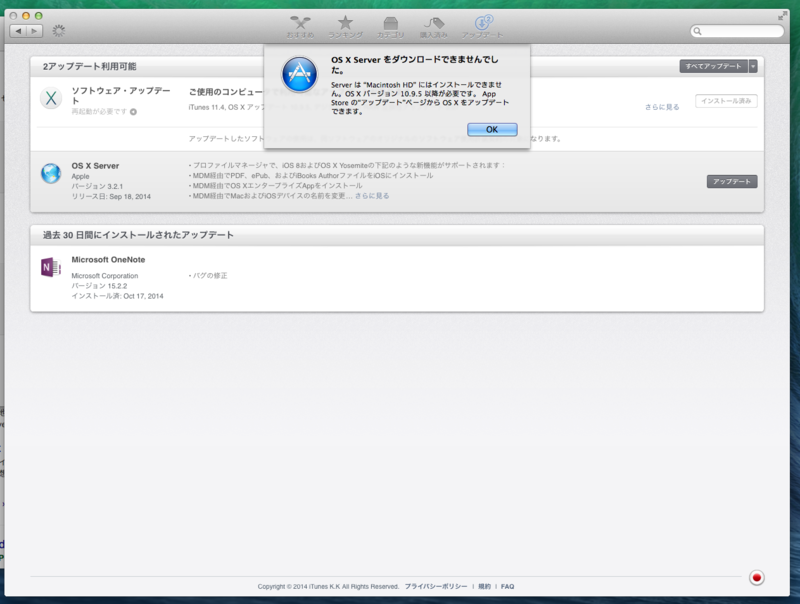The height and width of the screenshot is (604, 800).
Task: Click the restart-required info icon
Action: pyautogui.click(x=133, y=112)
